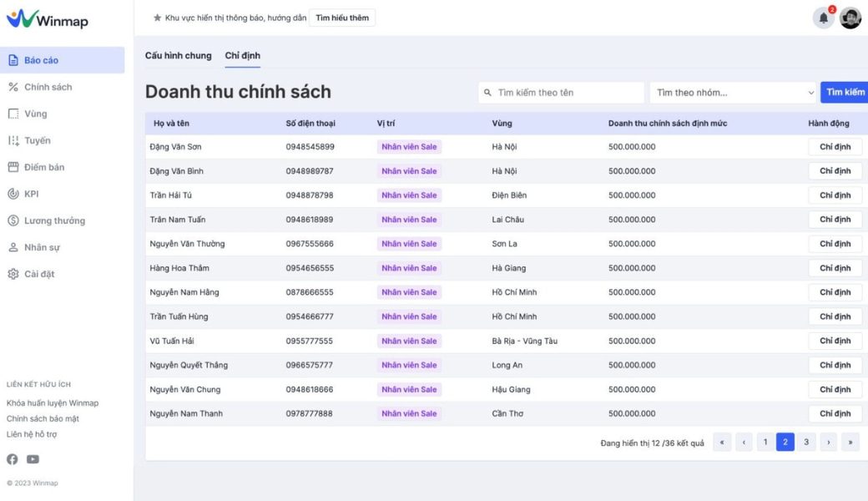Viewport: 868px width, 501px height.
Task: Click the Chính sách percent icon
Action: tap(13, 87)
